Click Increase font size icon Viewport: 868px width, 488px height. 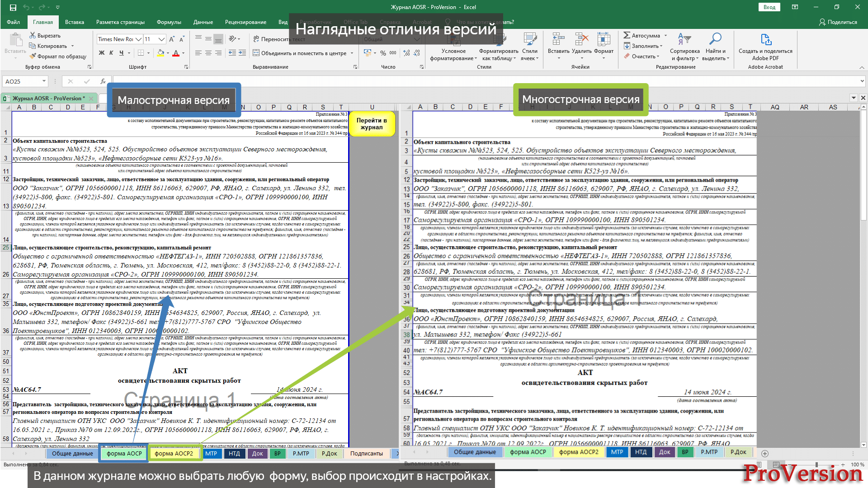[172, 39]
